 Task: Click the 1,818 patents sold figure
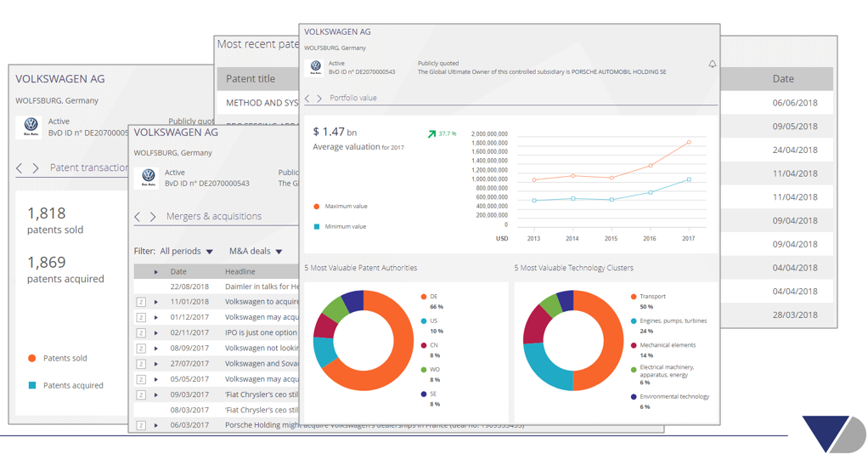click(x=47, y=213)
